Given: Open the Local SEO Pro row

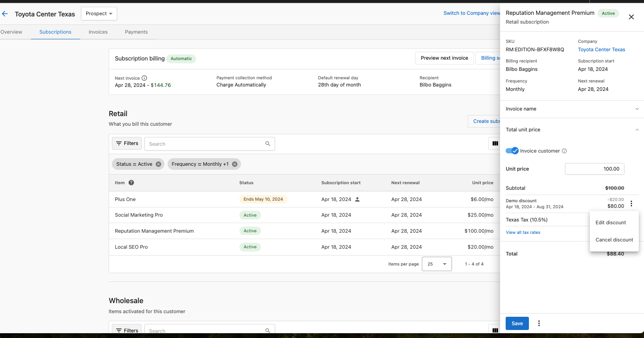Looking at the screenshot, I should (304, 247).
